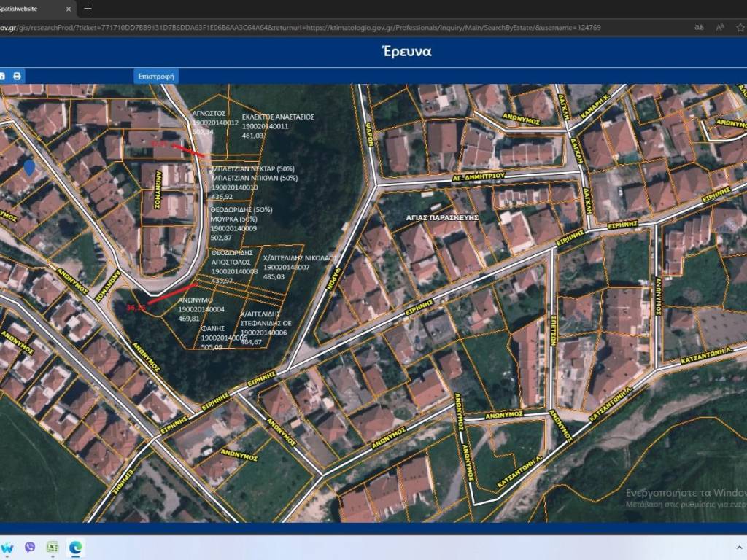Select the Spatialwebsite browser tab
747x560 pixels.
click(x=29, y=9)
